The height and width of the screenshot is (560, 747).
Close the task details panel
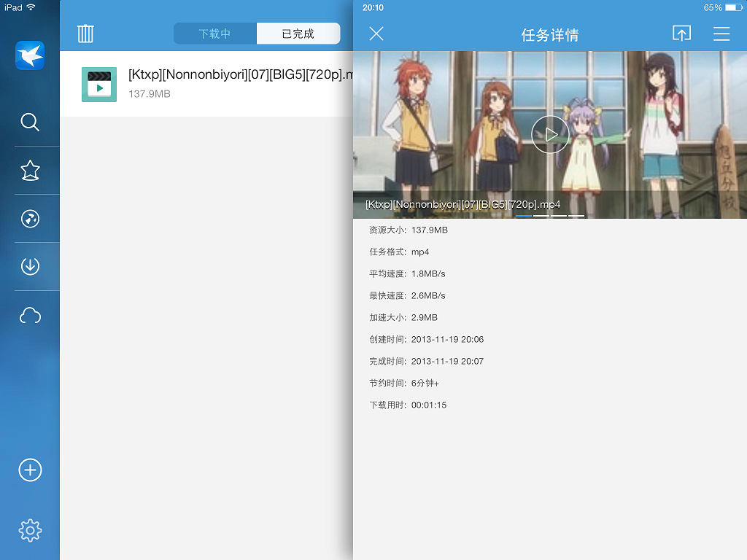click(376, 34)
